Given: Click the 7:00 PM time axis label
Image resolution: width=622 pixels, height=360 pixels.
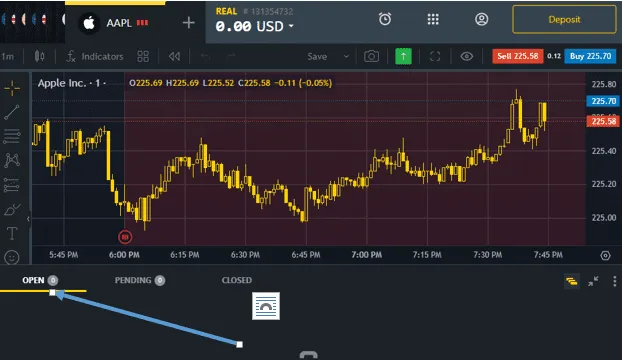Looking at the screenshot, I should pyautogui.click(x=367, y=255).
